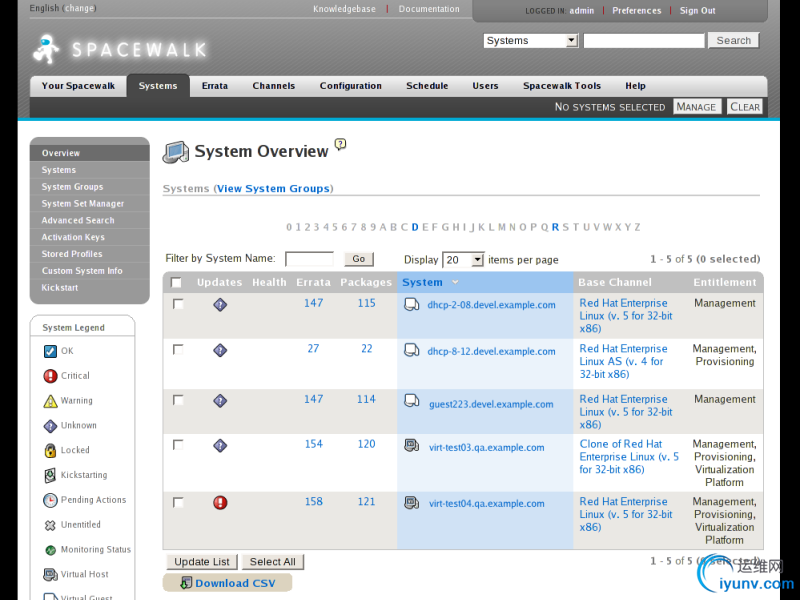Open System Set Manager in the sidebar
Viewport: 800px width, 600px height.
(90, 204)
